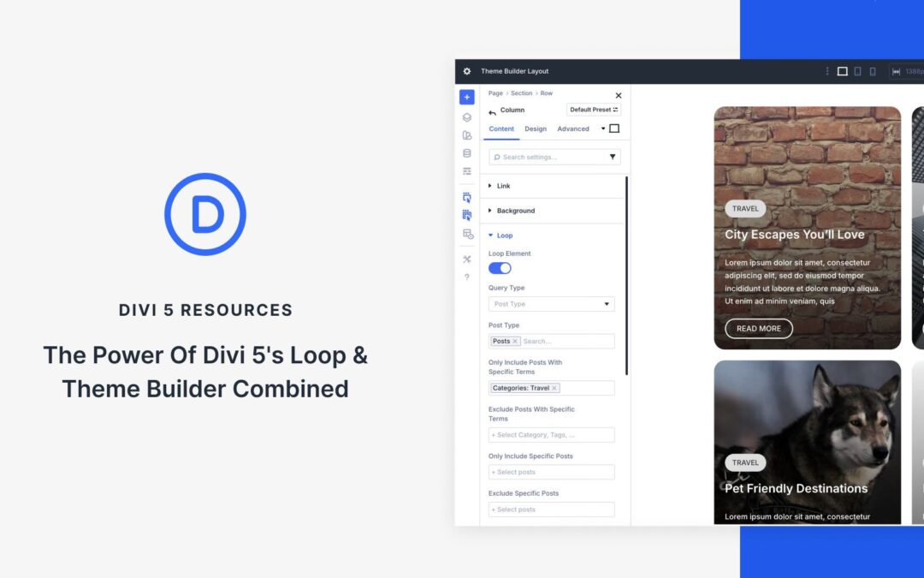Open the settings gear in the top bar

[x=466, y=71]
